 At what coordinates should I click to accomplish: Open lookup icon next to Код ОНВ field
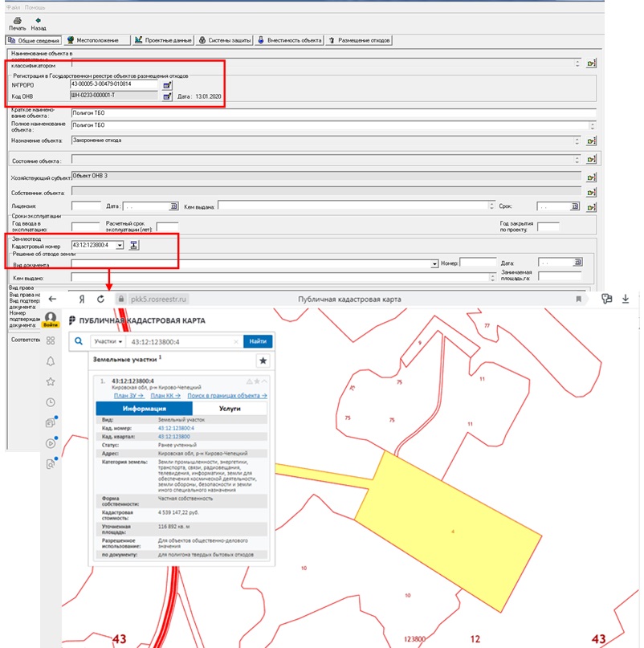[168, 96]
